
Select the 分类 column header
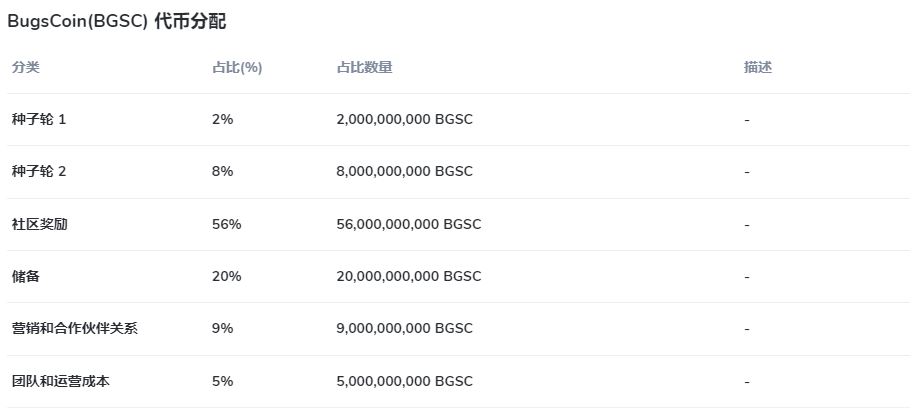coord(26,67)
